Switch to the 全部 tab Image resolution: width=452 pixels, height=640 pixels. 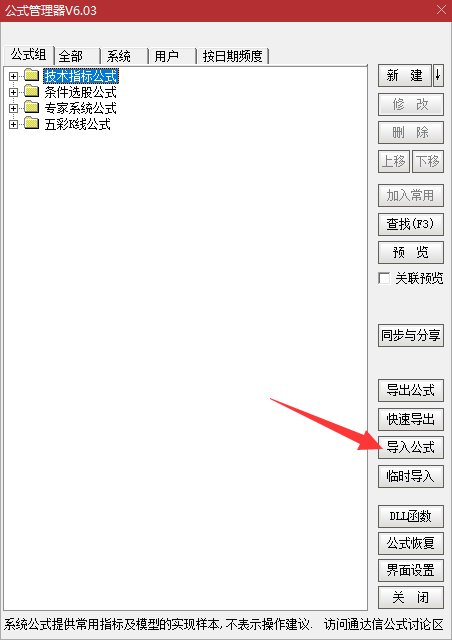[78, 56]
